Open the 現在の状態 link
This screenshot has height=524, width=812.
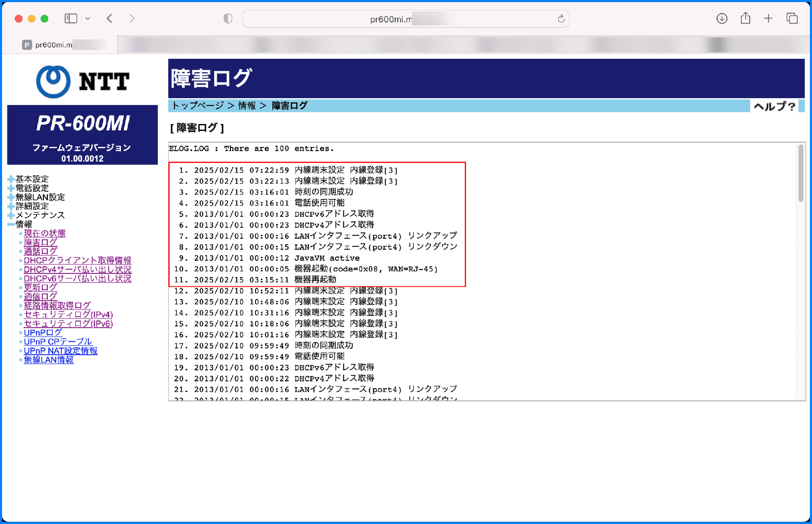tap(45, 233)
